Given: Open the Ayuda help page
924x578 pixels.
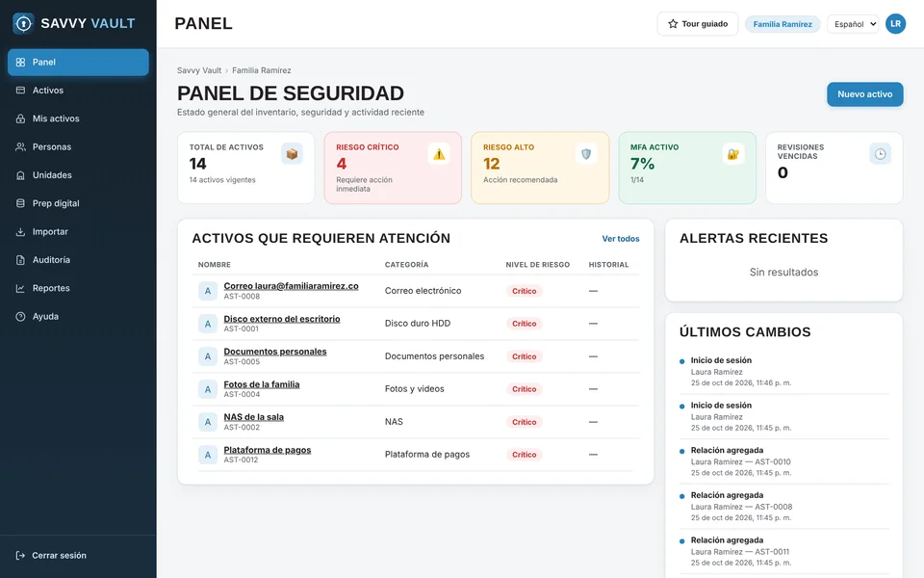Looking at the screenshot, I should pyautogui.click(x=78, y=317).
